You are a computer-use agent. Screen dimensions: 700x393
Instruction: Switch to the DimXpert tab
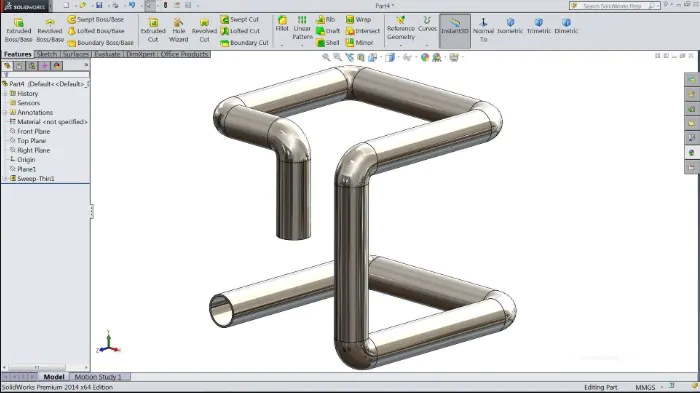tap(141, 54)
